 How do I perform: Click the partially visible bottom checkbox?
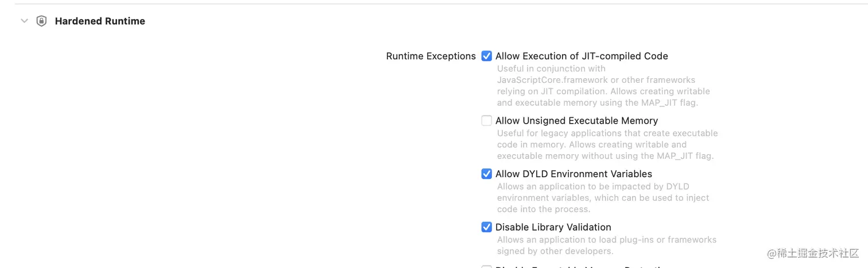pyautogui.click(x=487, y=266)
